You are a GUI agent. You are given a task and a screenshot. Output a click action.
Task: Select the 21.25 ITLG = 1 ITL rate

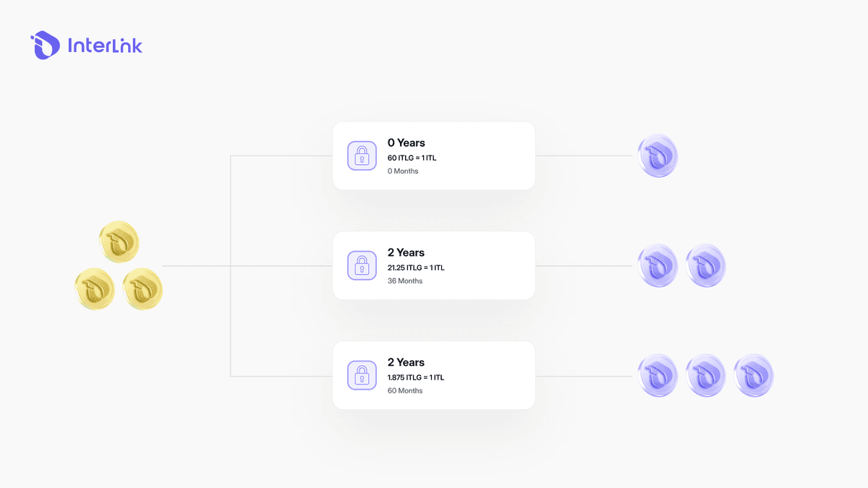coord(416,267)
